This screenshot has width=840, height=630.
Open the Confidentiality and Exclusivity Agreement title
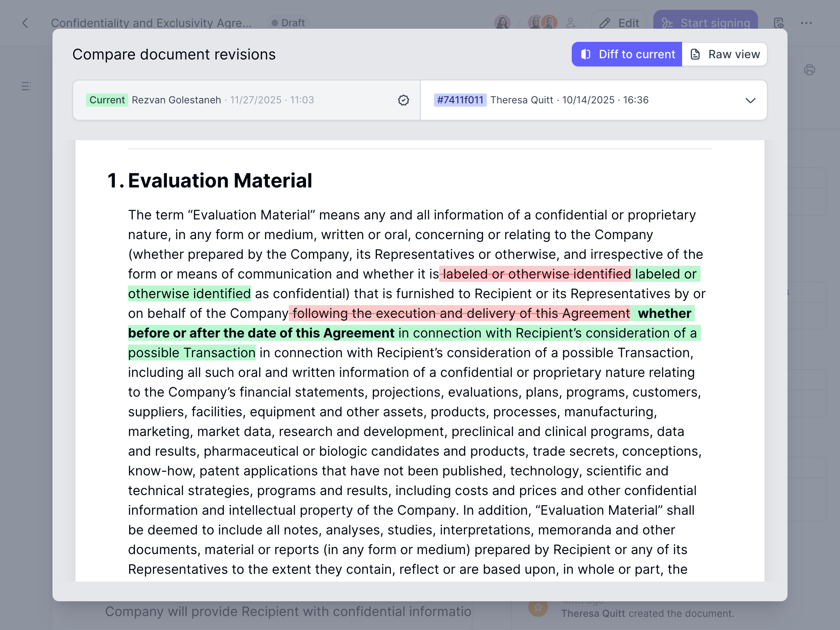pyautogui.click(x=152, y=23)
